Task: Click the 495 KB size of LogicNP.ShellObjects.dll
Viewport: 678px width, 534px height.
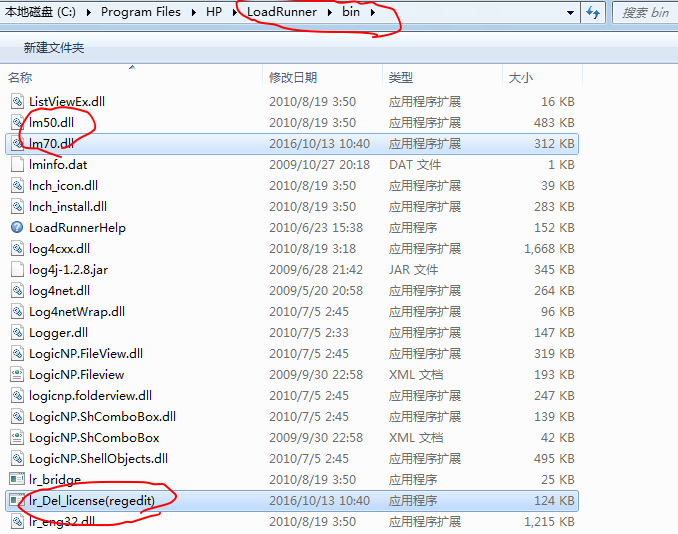Action: coord(554,459)
